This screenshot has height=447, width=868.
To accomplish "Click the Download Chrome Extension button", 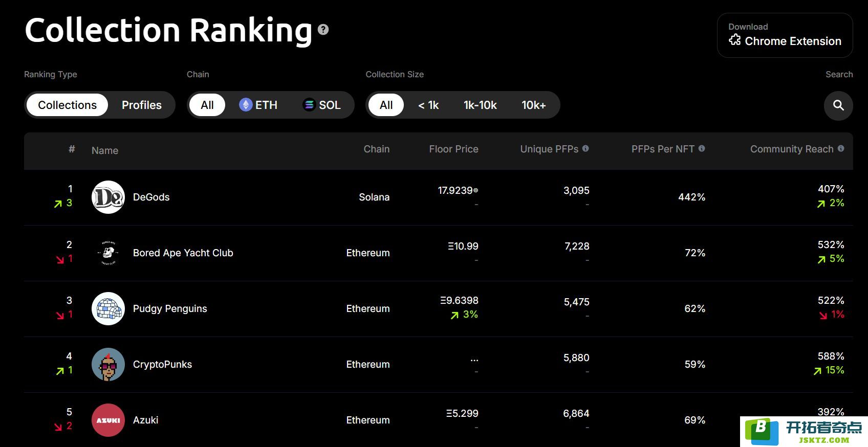I will (785, 35).
